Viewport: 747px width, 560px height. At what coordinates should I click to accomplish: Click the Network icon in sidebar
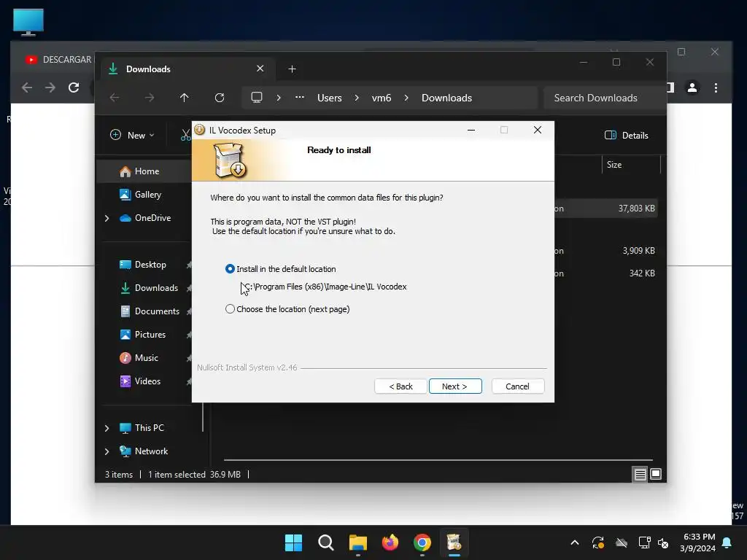tap(125, 451)
